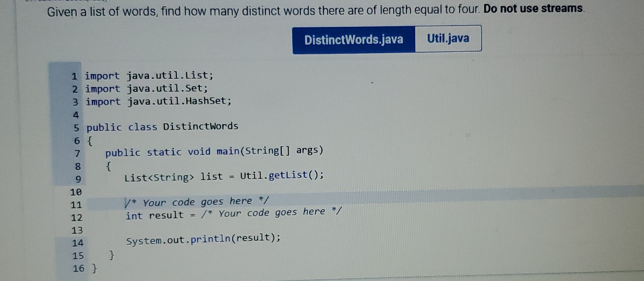The image size is (644, 281).
Task: Click the 'Do not use streams' instruction text
Action: click(534, 8)
